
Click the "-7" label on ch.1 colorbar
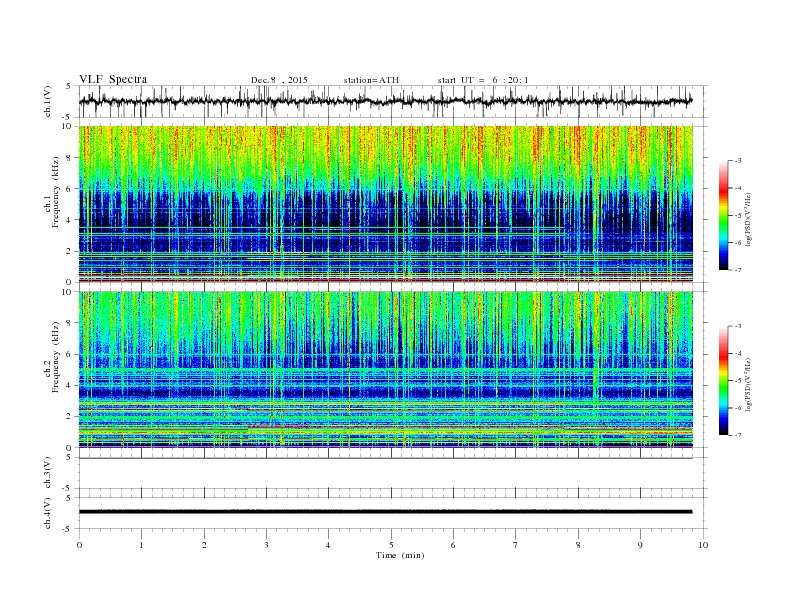(737, 270)
